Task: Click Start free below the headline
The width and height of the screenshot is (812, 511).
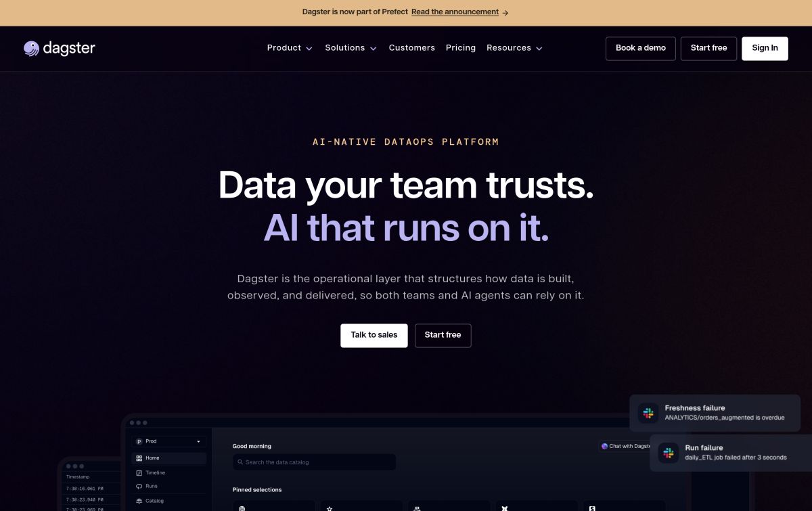Action: (443, 335)
